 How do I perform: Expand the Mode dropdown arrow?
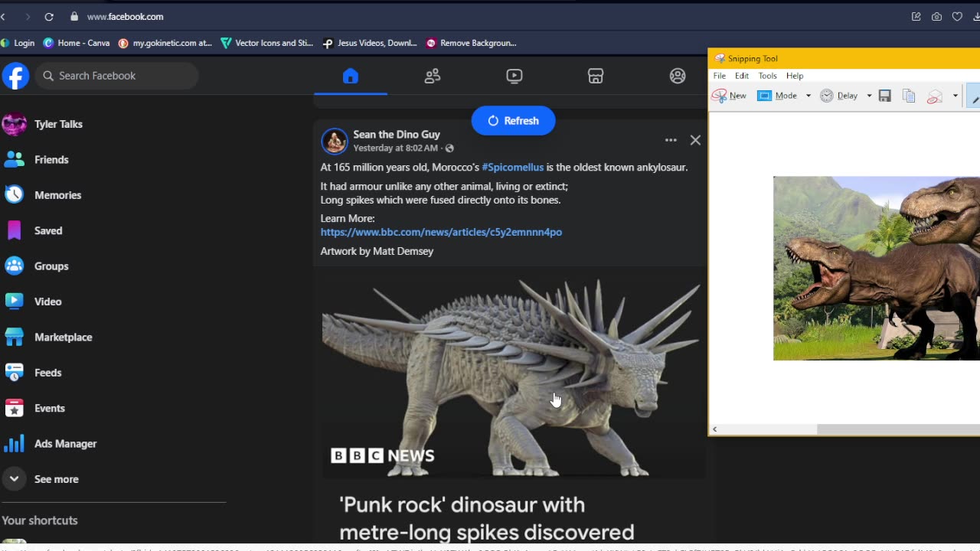[808, 96]
